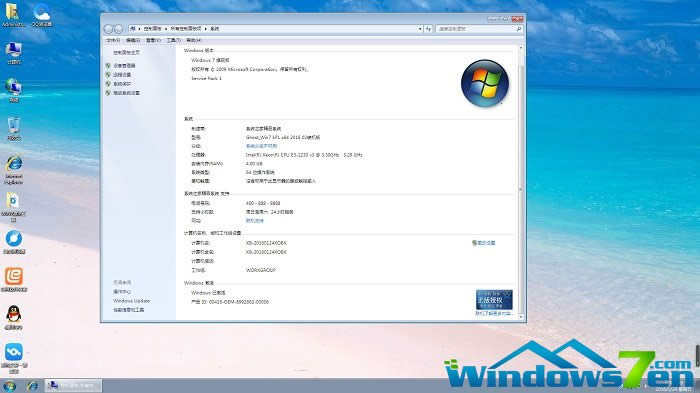Open the Action Center link in the sidebar
The image size is (700, 393).
click(x=122, y=292)
